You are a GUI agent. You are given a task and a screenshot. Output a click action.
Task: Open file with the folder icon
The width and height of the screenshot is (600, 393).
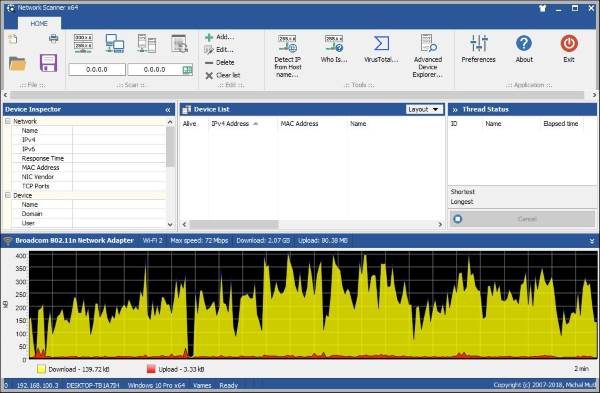[x=17, y=64]
